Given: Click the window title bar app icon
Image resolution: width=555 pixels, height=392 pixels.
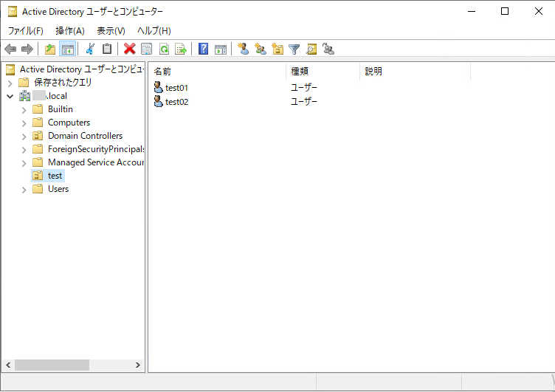Looking at the screenshot, I should coord(13,12).
